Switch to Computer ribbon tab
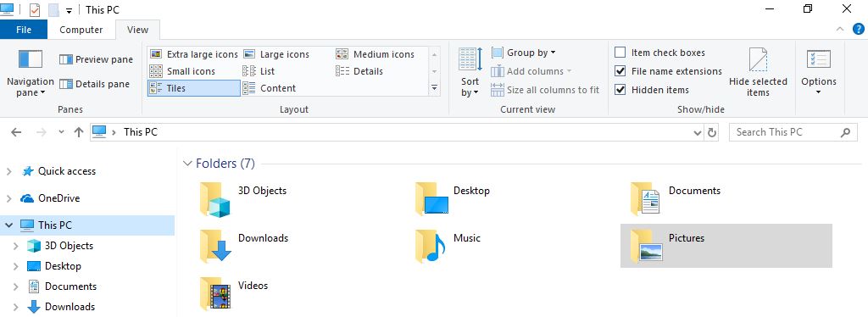The height and width of the screenshot is (317, 868). click(x=81, y=30)
